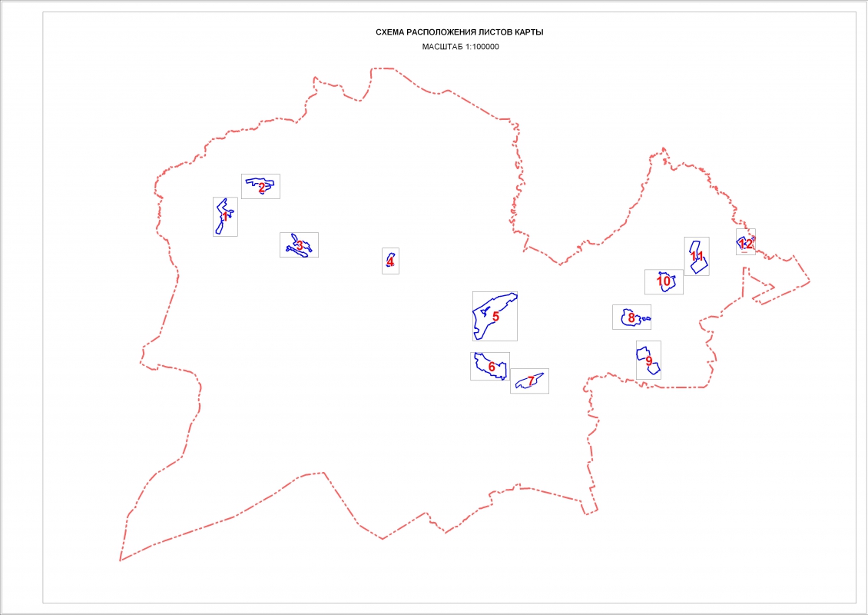The image size is (868, 615).
Task: Select map sheet number 10
Action: click(664, 281)
